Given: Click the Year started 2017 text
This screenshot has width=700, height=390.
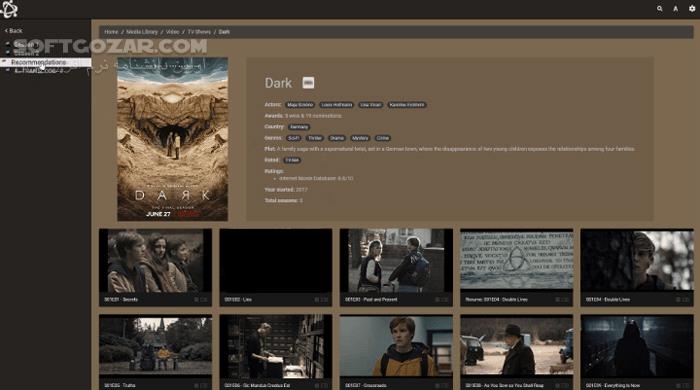Looking at the screenshot, I should coord(286,190).
